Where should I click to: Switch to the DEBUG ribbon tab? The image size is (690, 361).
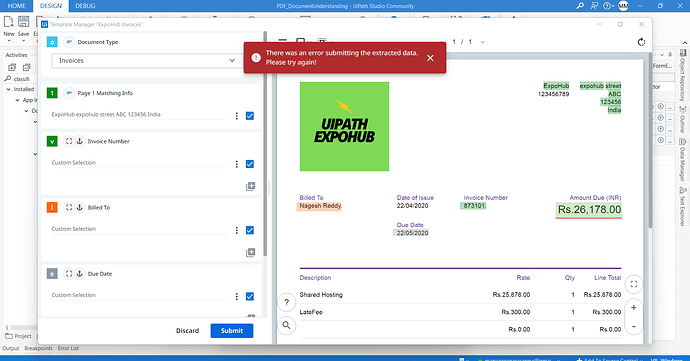click(x=85, y=6)
